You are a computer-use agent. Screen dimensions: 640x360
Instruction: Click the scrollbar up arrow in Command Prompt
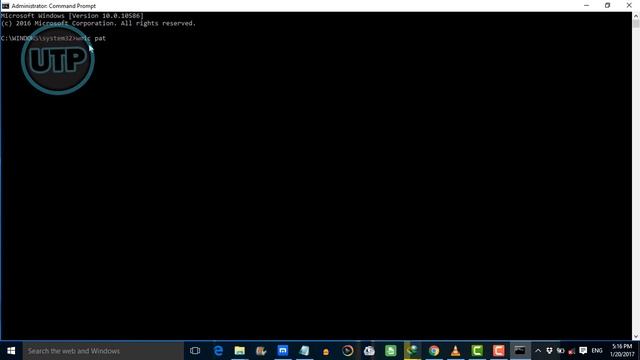click(x=636, y=16)
